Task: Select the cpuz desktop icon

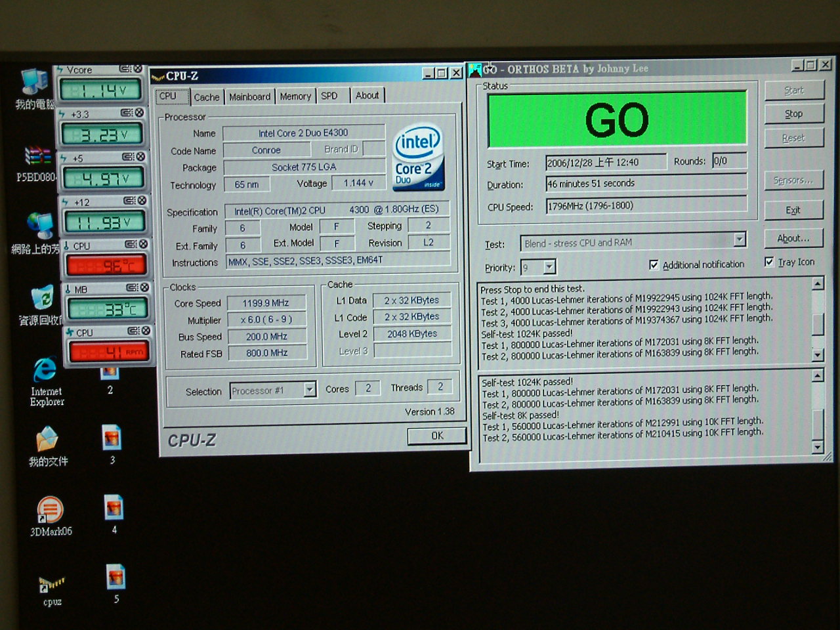Action: (x=52, y=589)
